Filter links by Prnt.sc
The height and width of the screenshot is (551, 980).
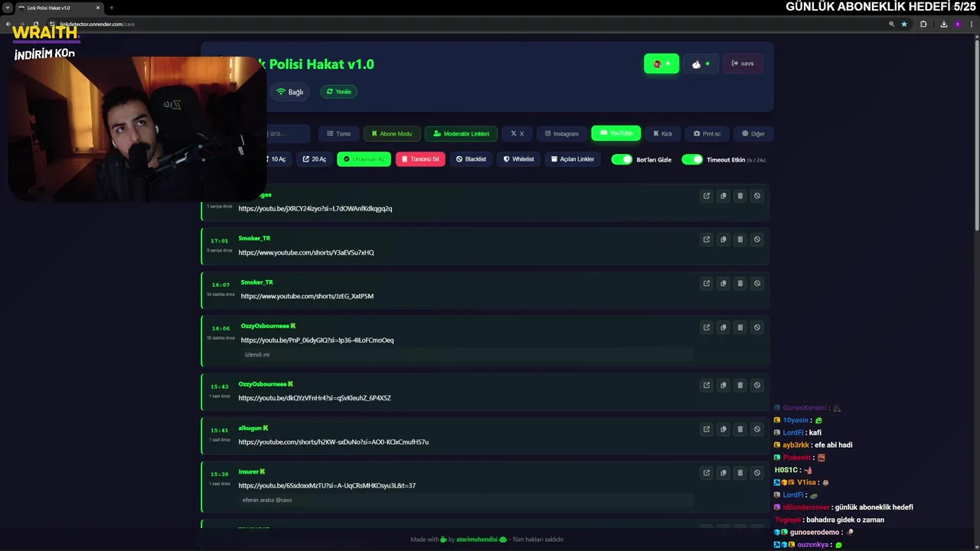[x=707, y=134]
